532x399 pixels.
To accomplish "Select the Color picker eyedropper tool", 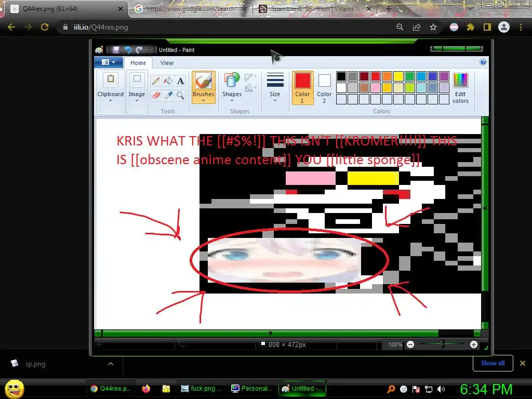I will tap(168, 96).
